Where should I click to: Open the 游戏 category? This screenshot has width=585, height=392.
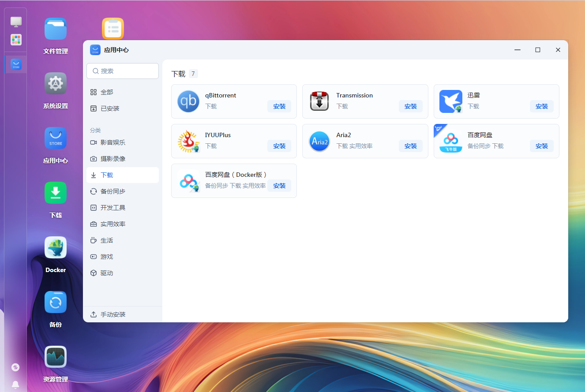(x=123, y=257)
